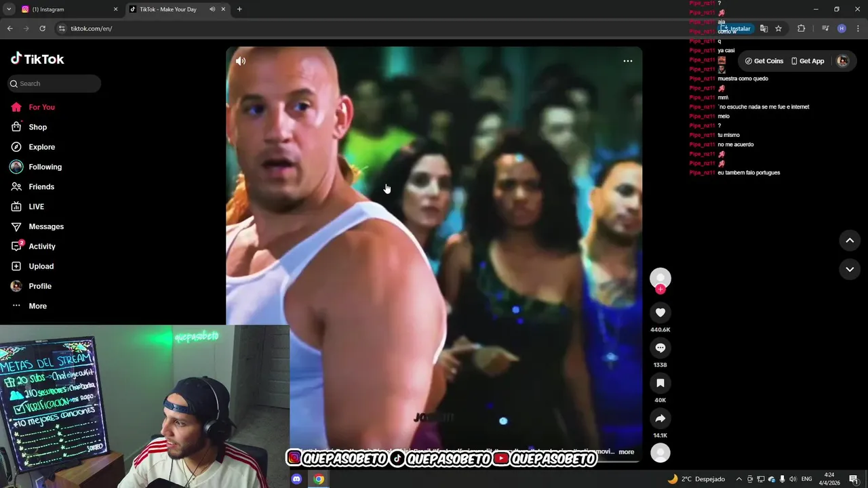Open the Chrome profile H avatar
The height and width of the screenshot is (488, 868).
click(842, 28)
